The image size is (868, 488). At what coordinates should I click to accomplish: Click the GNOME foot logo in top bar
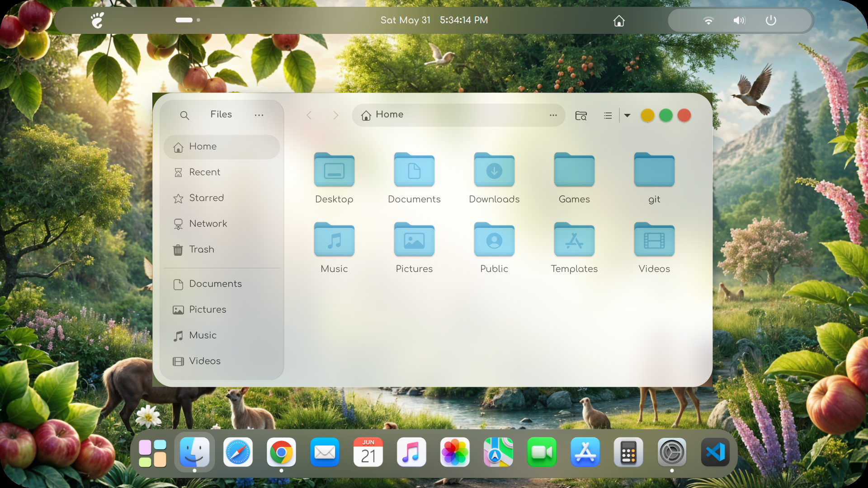click(97, 20)
